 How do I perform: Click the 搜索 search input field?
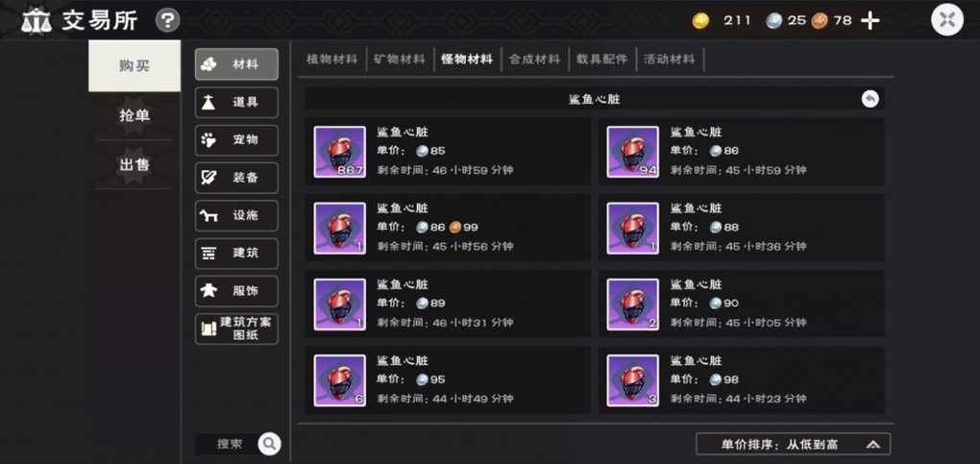(228, 444)
